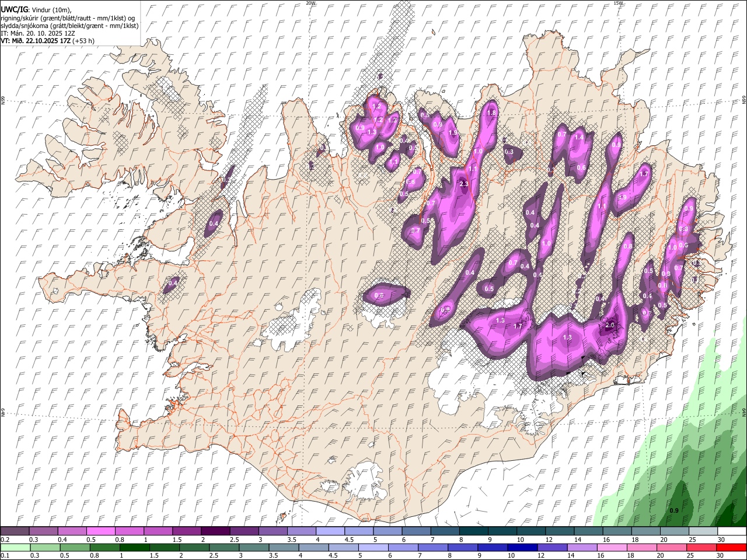Pick pure red lower-scale swatch at 30
Viewport: 747px width, 560px height.
[x=732, y=548]
